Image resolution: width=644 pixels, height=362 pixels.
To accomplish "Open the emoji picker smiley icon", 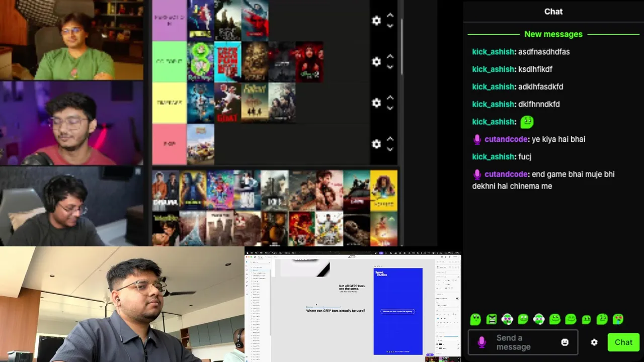I will coord(565,342).
